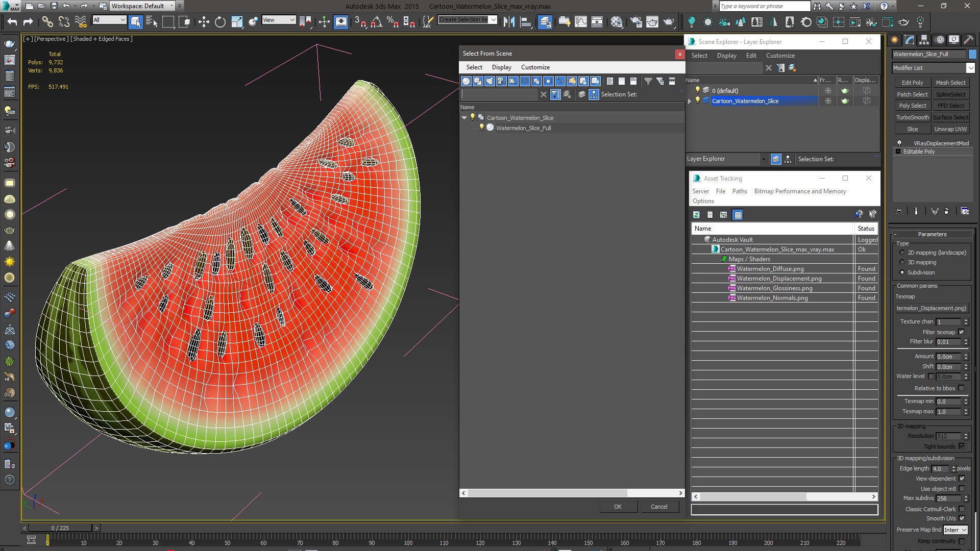The width and height of the screenshot is (980, 551).
Task: Open the selection filter All dropdown
Action: coord(109,20)
